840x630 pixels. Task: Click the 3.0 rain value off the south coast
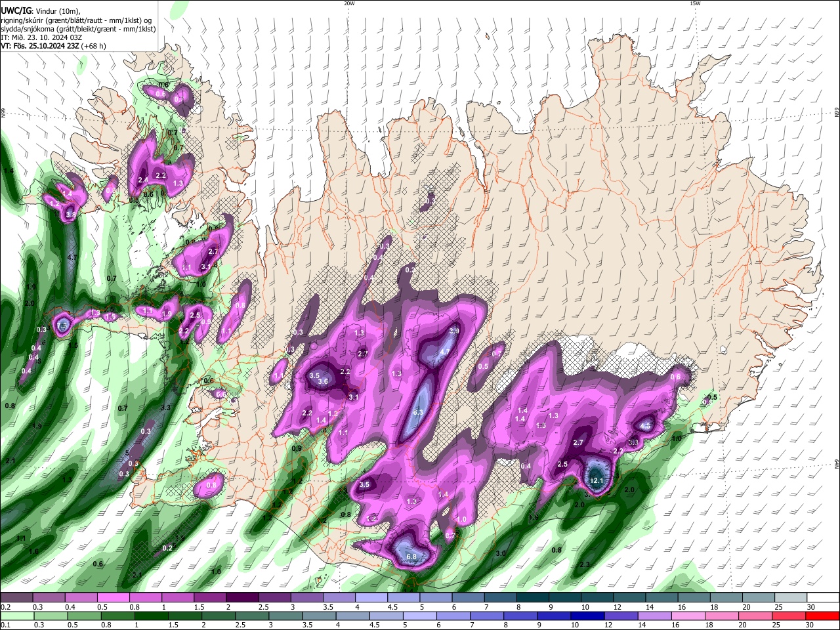tap(501, 554)
